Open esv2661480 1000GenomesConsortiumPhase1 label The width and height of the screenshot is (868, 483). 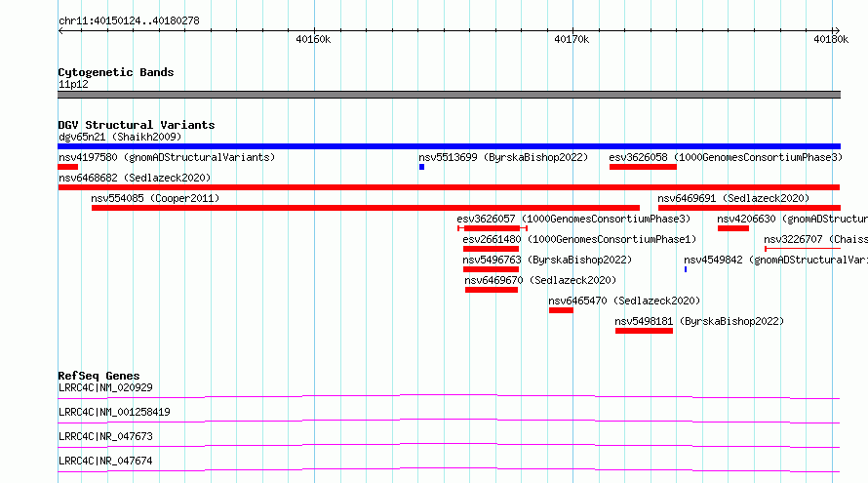(x=579, y=239)
